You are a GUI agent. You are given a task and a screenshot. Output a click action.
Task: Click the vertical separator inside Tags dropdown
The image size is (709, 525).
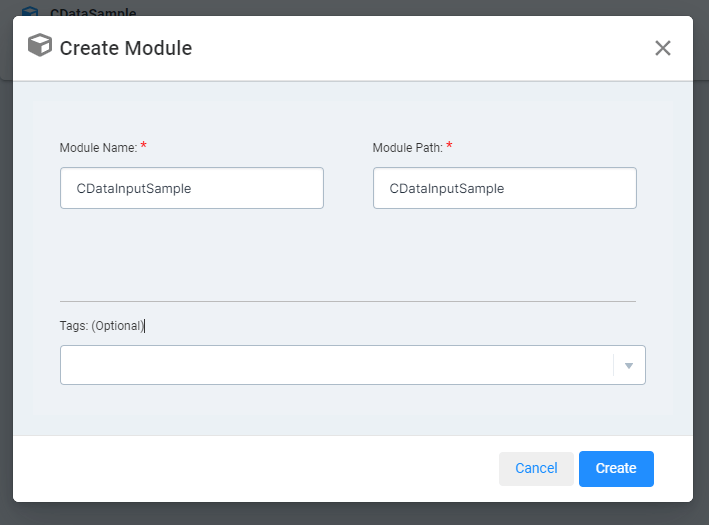(x=613, y=366)
